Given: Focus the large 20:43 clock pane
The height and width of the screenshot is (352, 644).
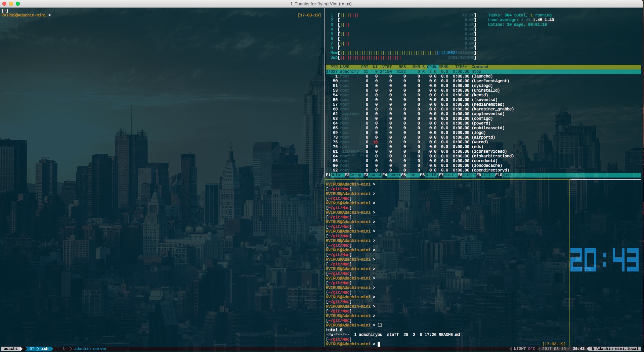Looking at the screenshot, I should 604,260.
